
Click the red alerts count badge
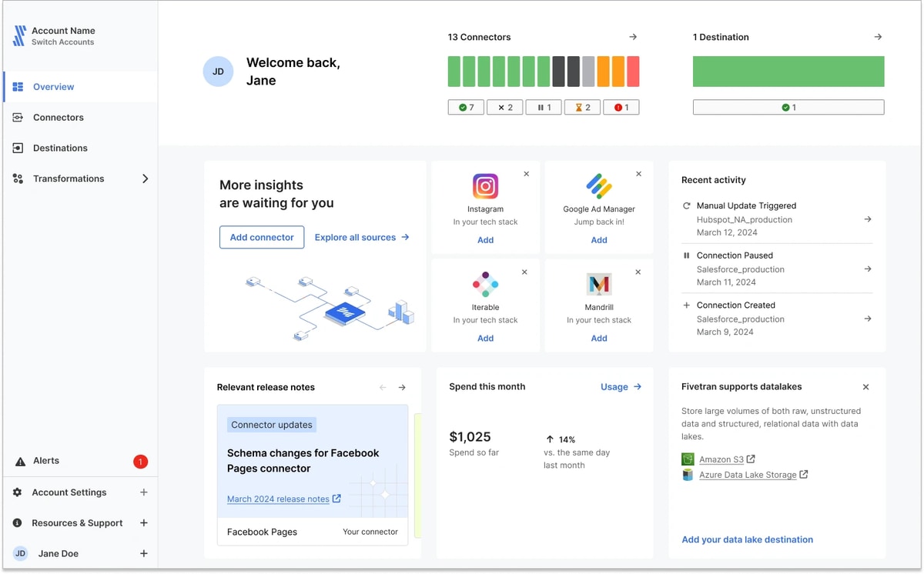[140, 462]
